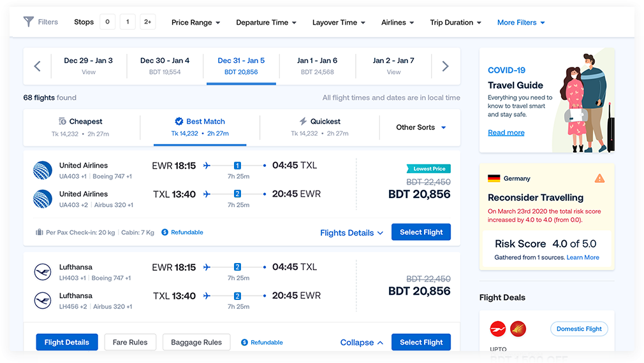Click the warning triangle in Germany card
The image size is (644, 363).
(x=599, y=178)
